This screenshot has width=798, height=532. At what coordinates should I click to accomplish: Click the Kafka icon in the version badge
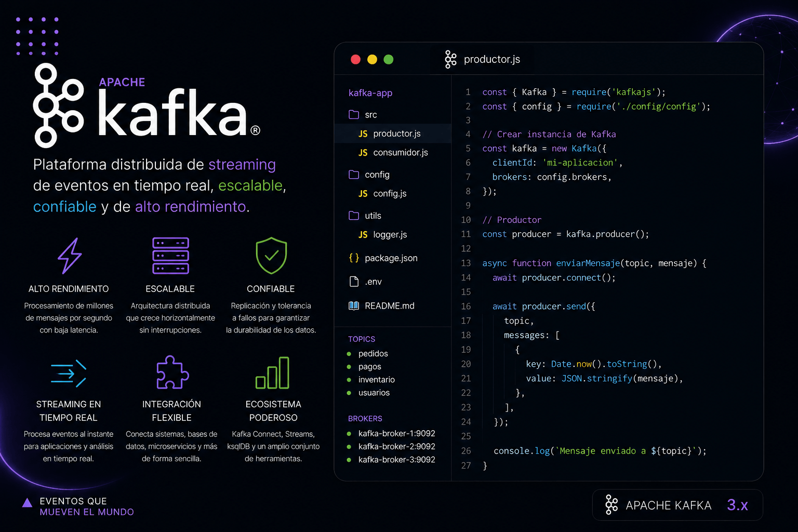tap(611, 505)
